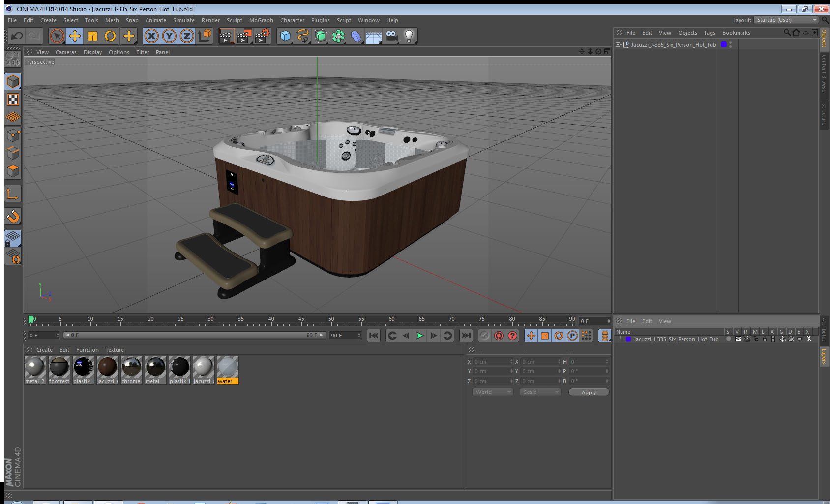Play the animation forward
This screenshot has height=504, width=830.
click(420, 336)
